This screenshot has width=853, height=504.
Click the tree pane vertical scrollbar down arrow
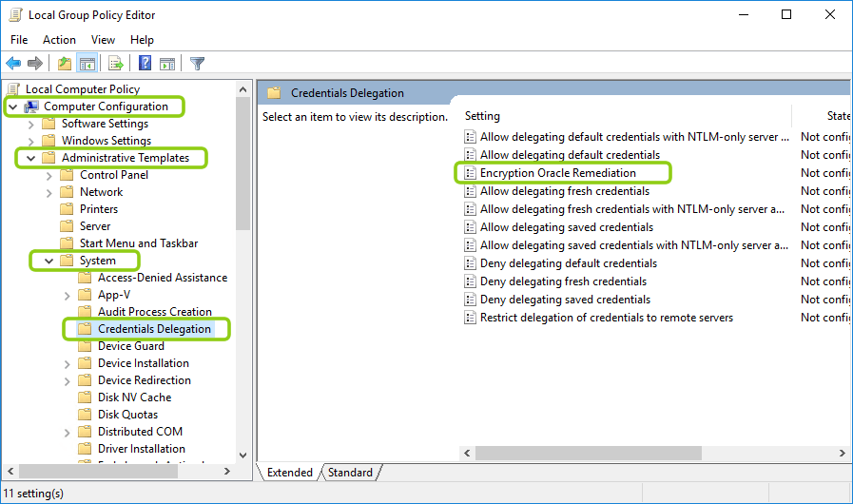point(242,456)
